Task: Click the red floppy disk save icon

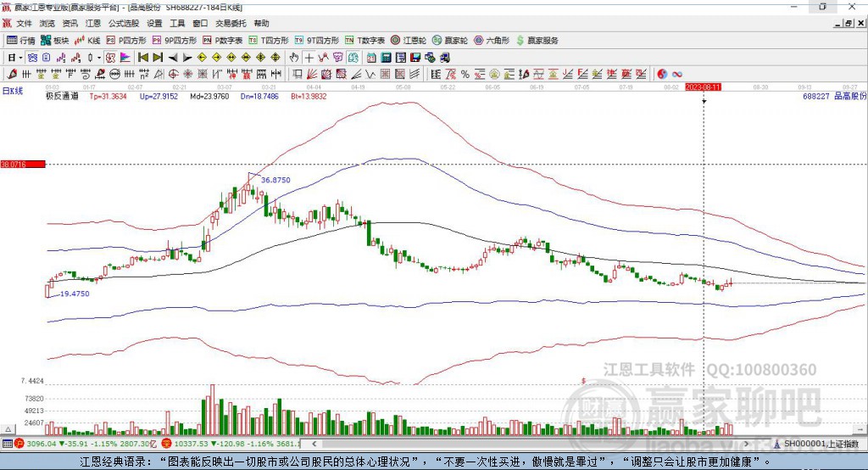Action: (x=415, y=58)
